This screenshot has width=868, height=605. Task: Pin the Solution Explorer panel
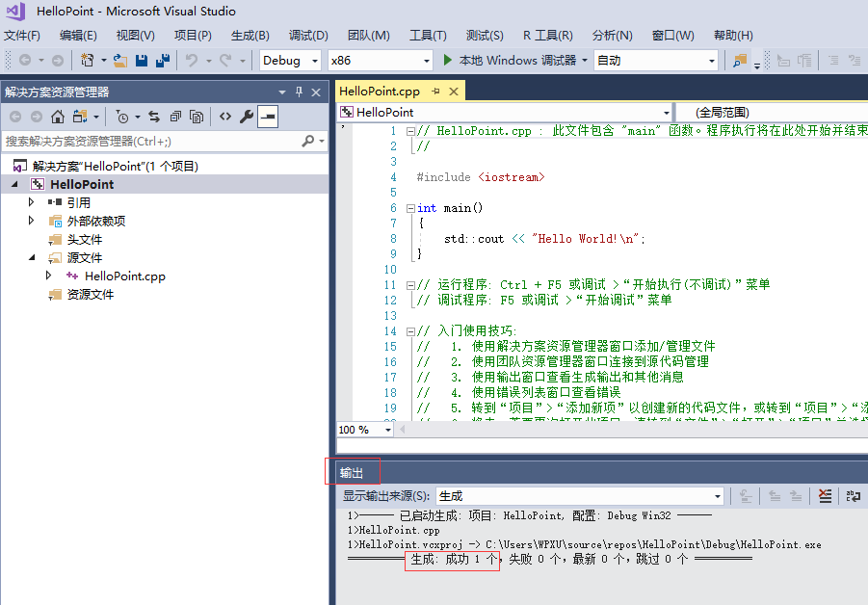(299, 92)
